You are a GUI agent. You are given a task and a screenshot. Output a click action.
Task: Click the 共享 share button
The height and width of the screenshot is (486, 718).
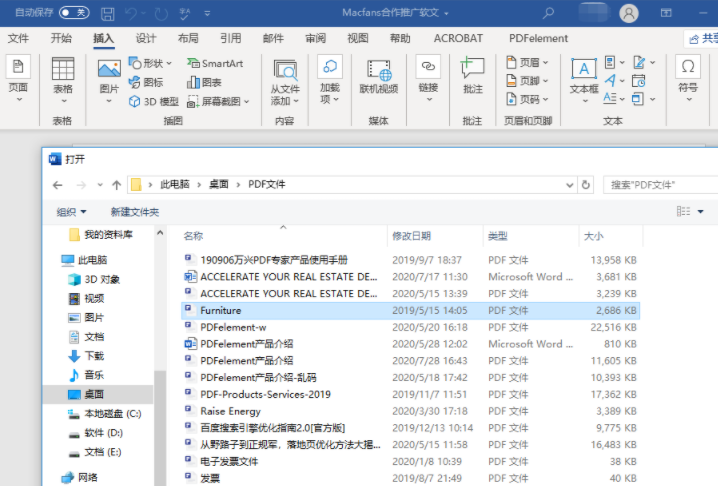[x=703, y=38]
